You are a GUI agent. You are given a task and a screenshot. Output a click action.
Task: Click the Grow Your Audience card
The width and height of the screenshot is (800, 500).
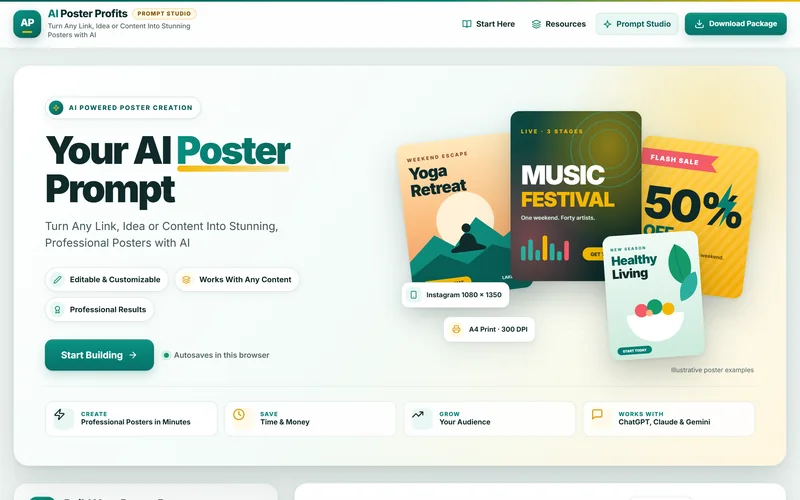[x=489, y=419]
